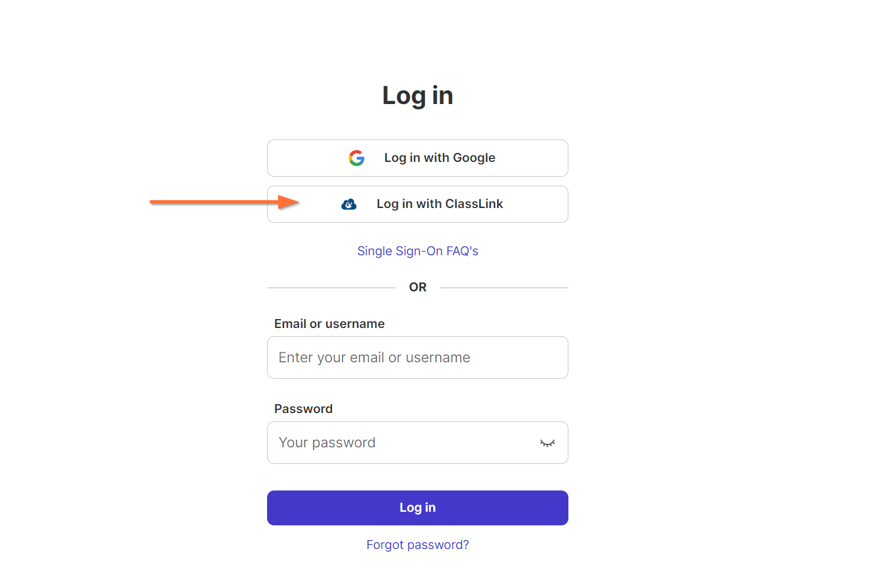This screenshot has width=878, height=588.
Task: Click the divider line right of OR
Action: pos(504,288)
